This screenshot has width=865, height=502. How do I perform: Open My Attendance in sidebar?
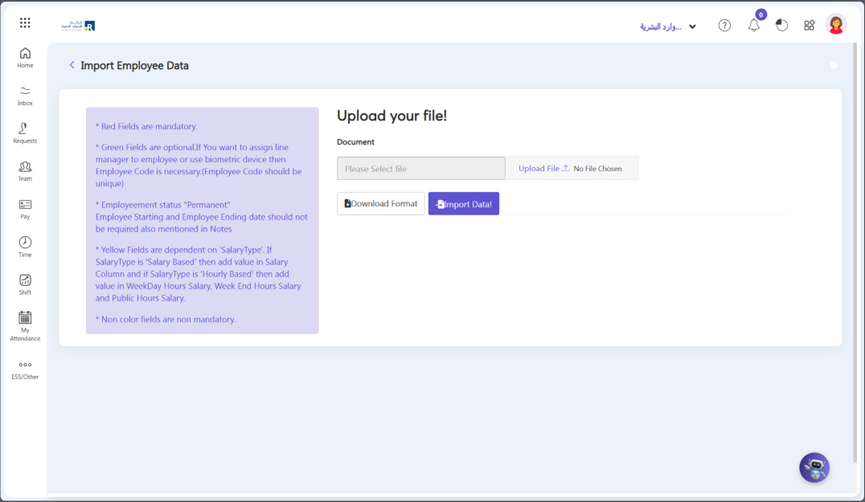click(25, 326)
